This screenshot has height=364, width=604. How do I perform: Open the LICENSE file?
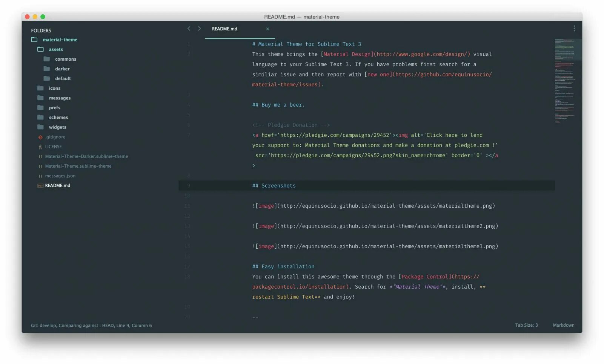click(x=54, y=147)
